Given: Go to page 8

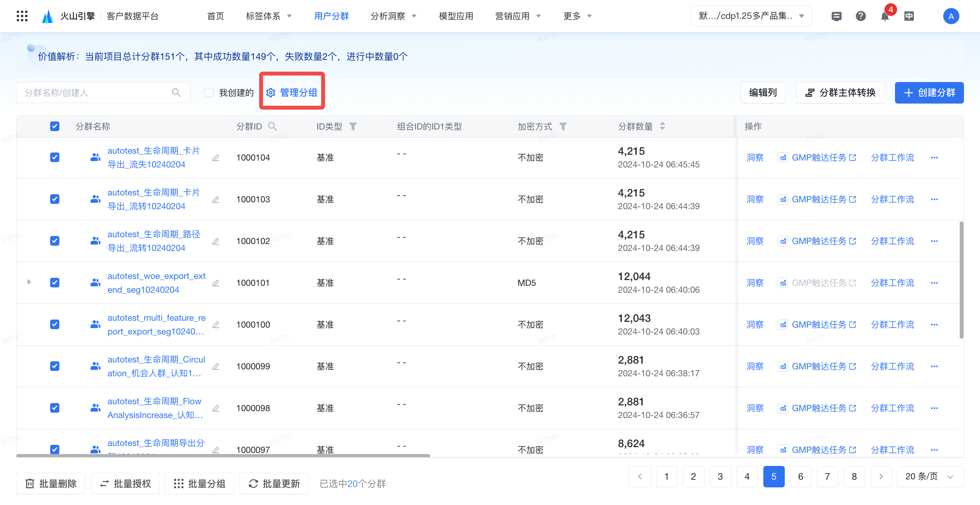Looking at the screenshot, I should (x=854, y=477).
